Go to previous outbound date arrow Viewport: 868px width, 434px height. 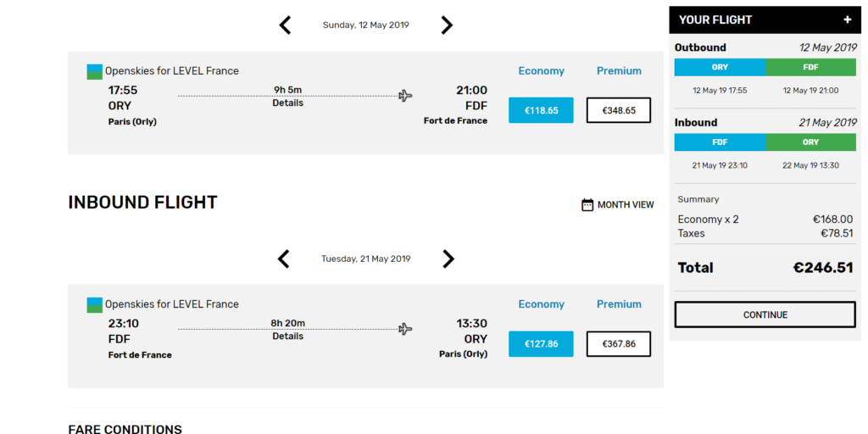click(285, 25)
